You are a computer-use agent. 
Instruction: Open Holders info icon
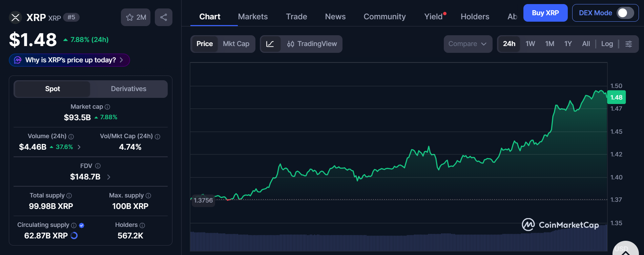142,225
